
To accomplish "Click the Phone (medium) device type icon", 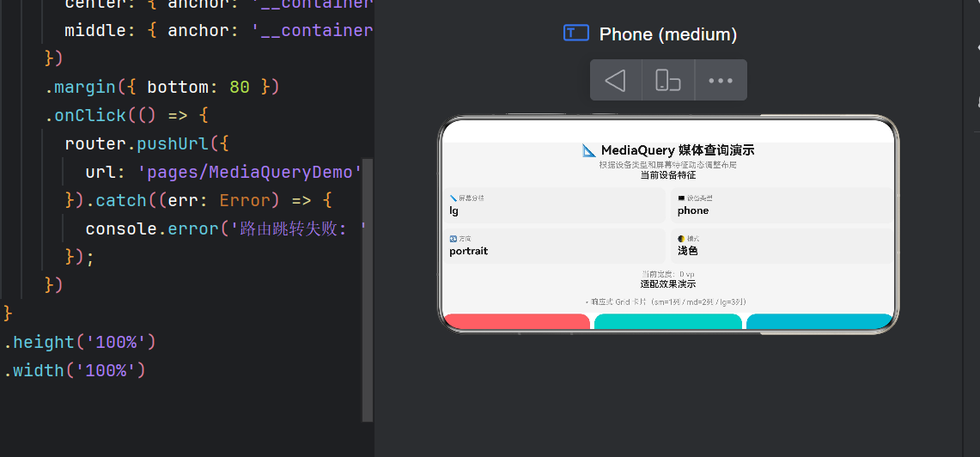I will tap(575, 34).
